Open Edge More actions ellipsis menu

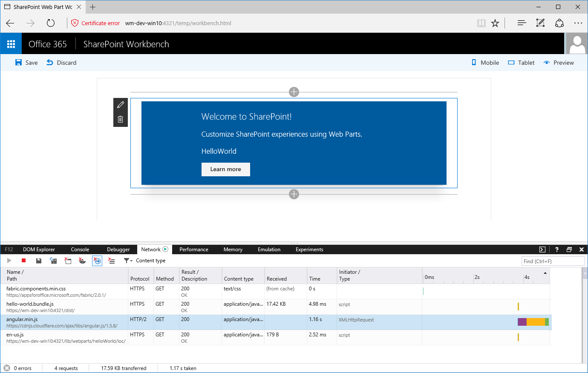pos(578,23)
